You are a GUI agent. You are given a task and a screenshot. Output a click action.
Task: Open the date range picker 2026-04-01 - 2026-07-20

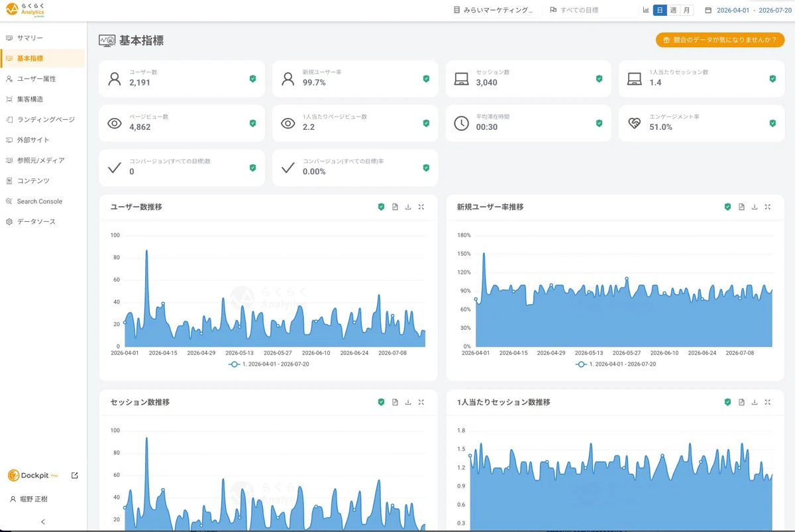pos(748,10)
